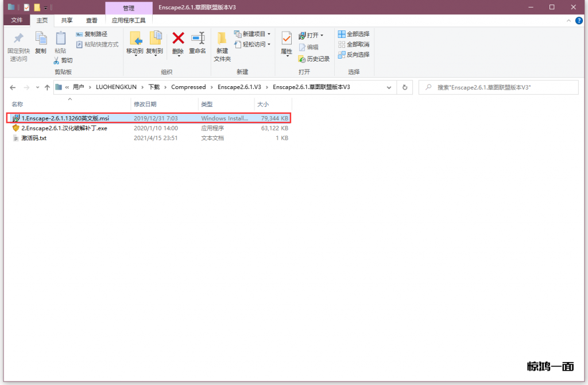
Task: Click Invert selection (反向选择) button
Action: (354, 55)
